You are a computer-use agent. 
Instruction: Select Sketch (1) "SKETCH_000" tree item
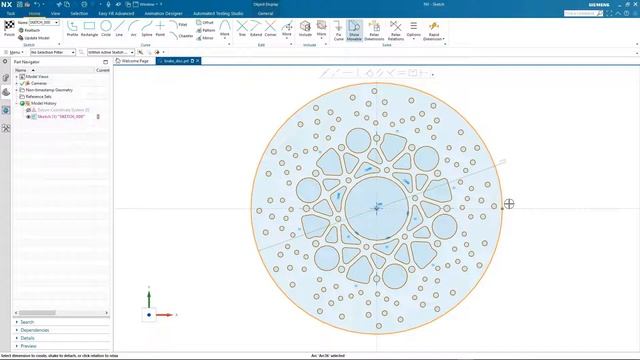pos(61,117)
